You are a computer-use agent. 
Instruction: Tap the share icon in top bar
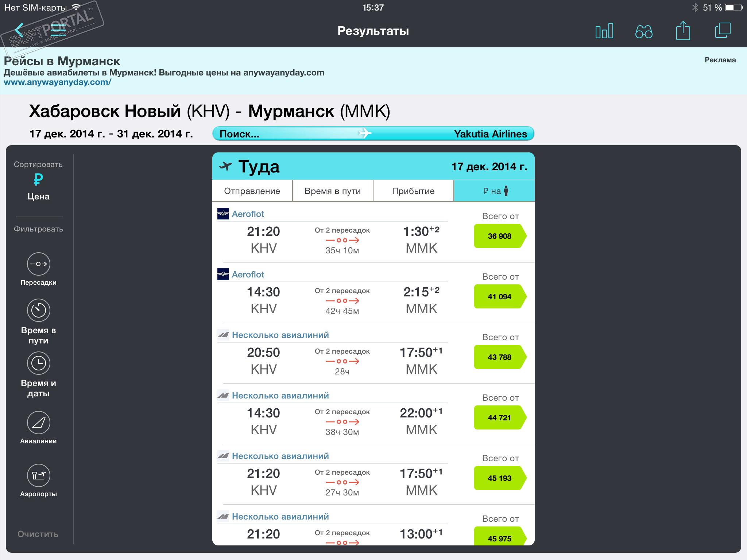click(x=683, y=31)
